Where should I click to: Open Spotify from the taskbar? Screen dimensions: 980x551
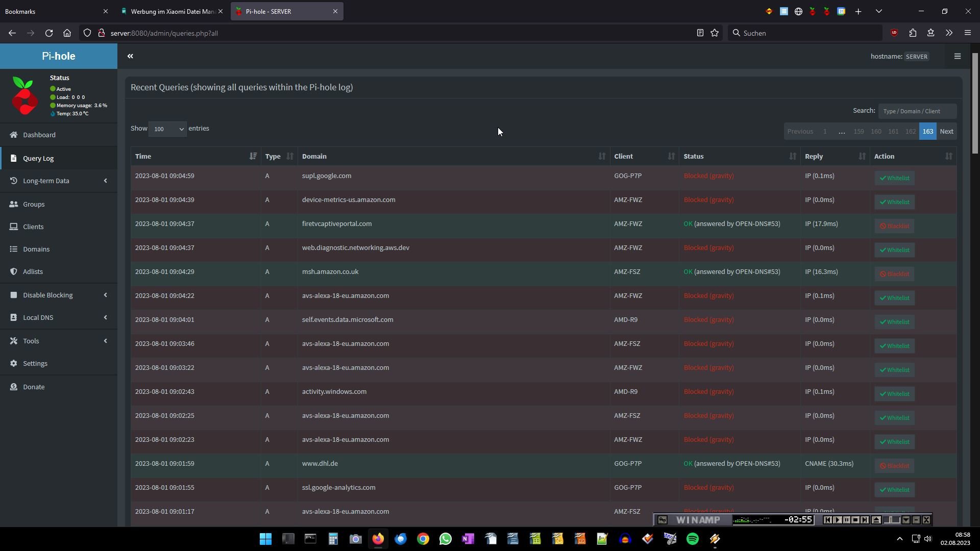(692, 539)
